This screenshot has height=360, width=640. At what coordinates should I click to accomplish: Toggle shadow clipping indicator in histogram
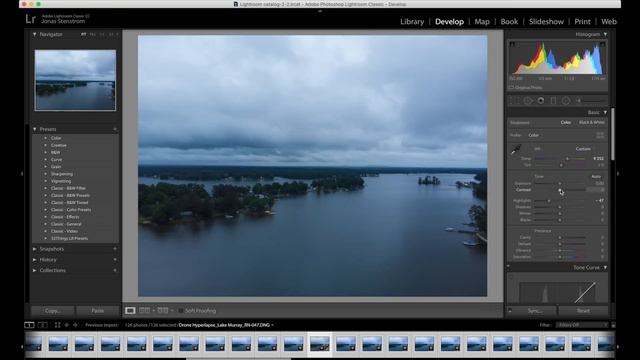coord(512,44)
